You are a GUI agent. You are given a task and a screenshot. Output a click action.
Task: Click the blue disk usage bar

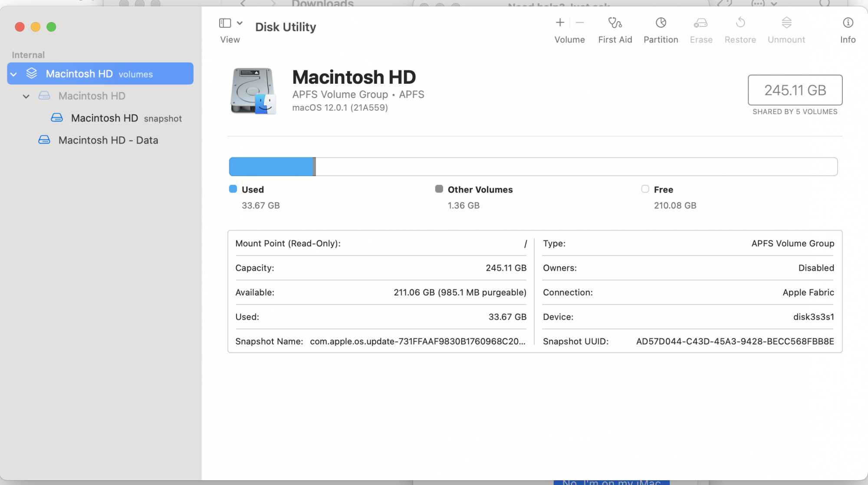point(271,167)
